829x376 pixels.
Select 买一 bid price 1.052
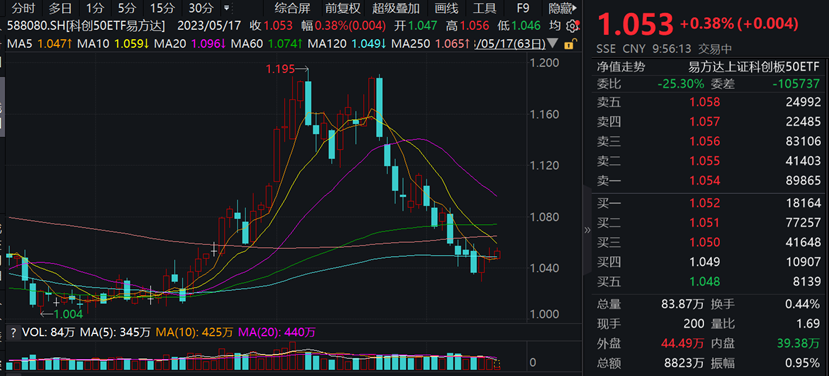click(x=704, y=203)
